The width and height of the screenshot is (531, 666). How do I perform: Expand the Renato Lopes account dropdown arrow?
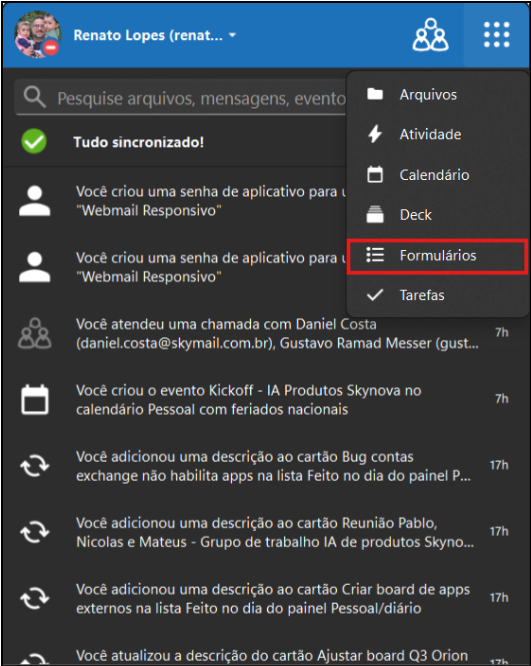232,35
